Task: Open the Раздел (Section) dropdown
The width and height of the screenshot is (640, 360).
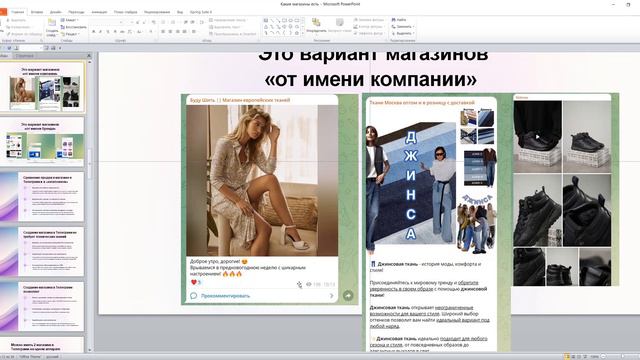Action: pos(70,34)
